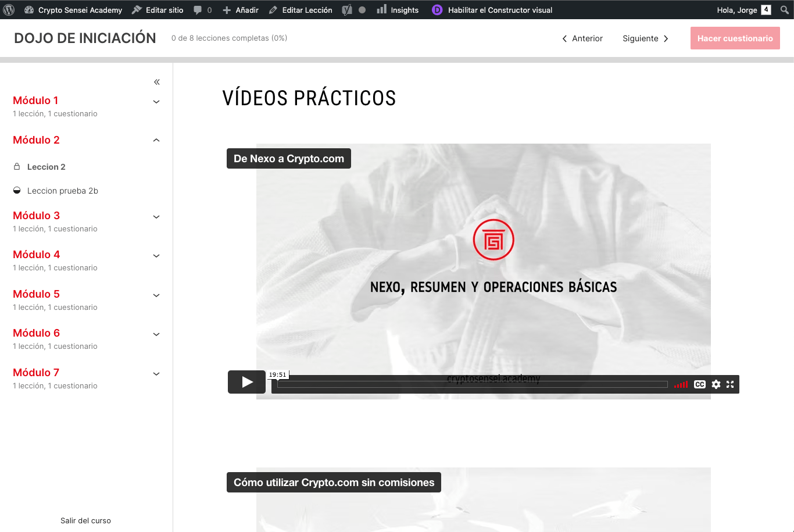Click Editar Lección in the admin bar
This screenshot has height=532, width=794.
301,10
